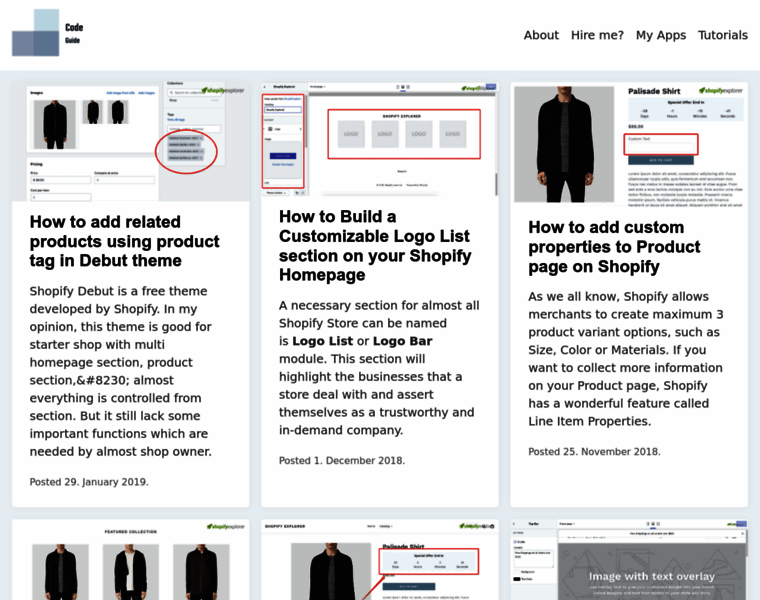Click the 'A necessary section for almost all' excerpt

point(379,368)
